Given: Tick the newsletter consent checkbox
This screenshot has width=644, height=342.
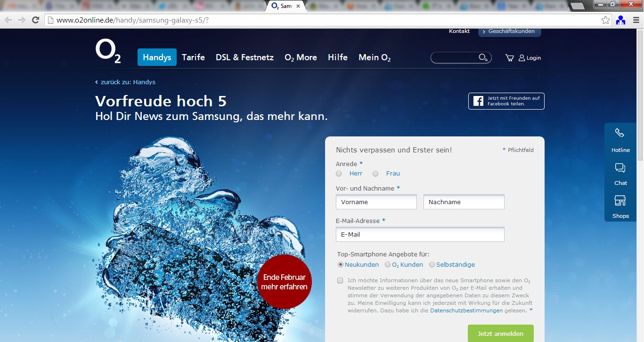Looking at the screenshot, I should 340,280.
